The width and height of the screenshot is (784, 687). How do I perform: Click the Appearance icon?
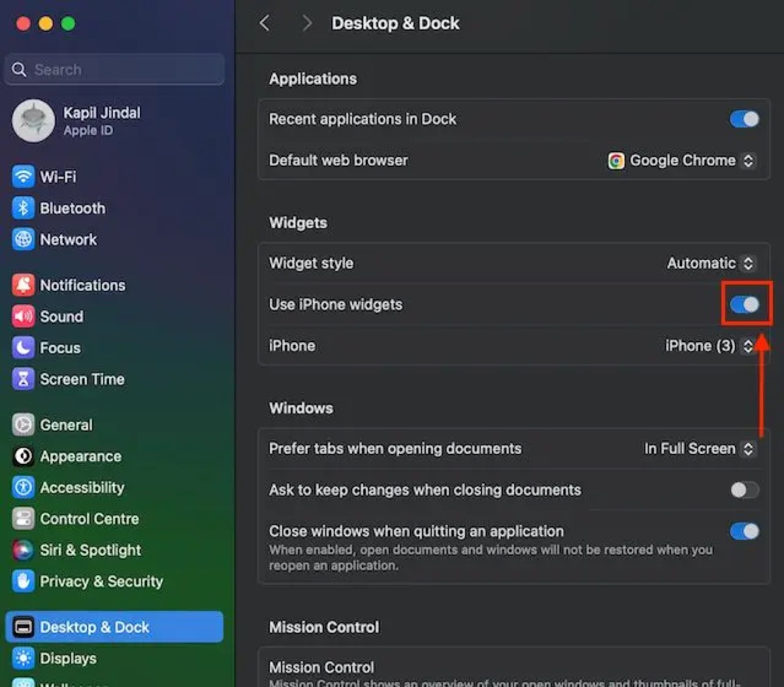24,456
